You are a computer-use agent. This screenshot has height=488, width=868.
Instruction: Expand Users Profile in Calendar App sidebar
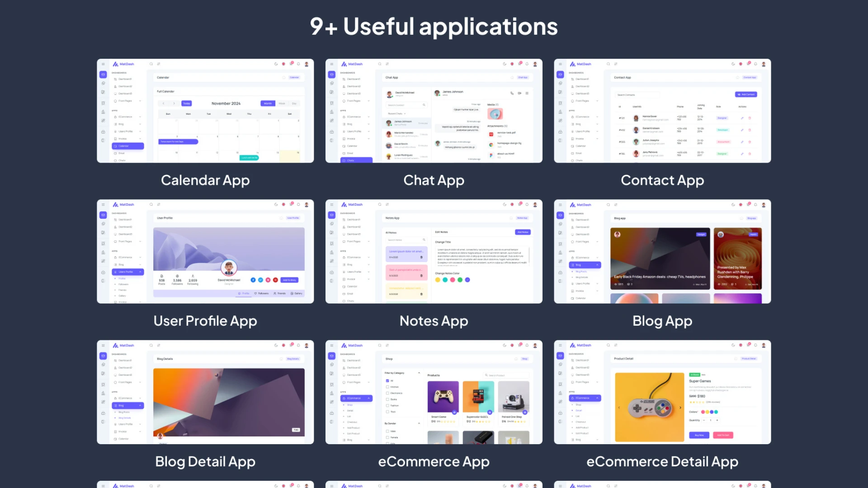coord(140,131)
